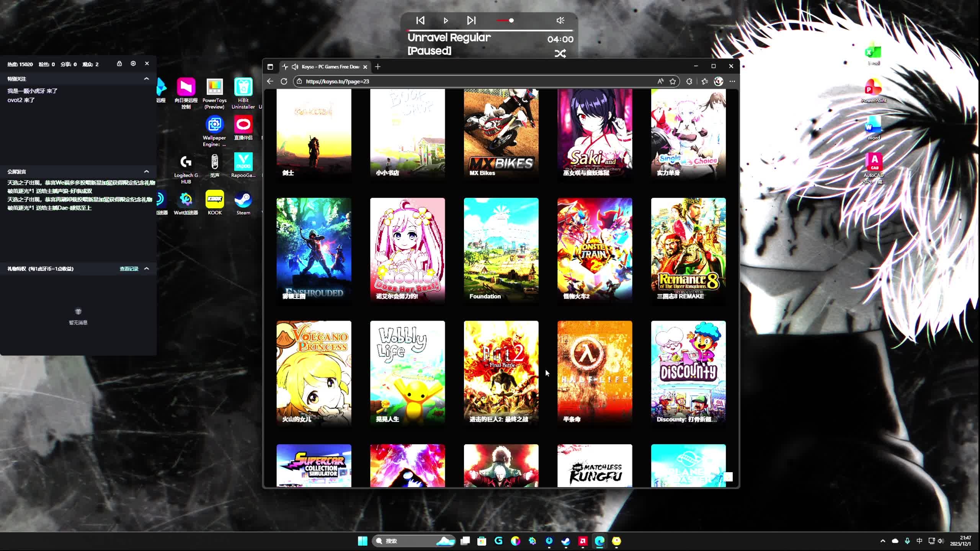This screenshot has width=980, height=551.
Task: Open a new browser tab
Action: tap(378, 67)
